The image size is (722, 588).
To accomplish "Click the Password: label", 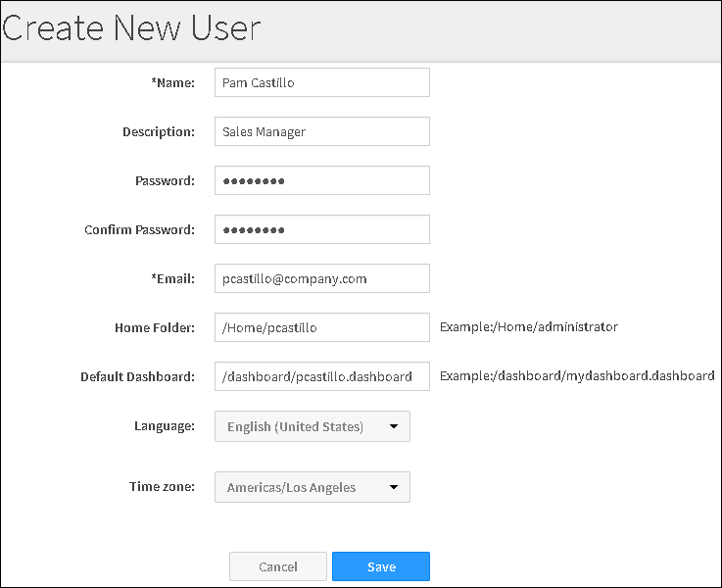I will coord(166,181).
